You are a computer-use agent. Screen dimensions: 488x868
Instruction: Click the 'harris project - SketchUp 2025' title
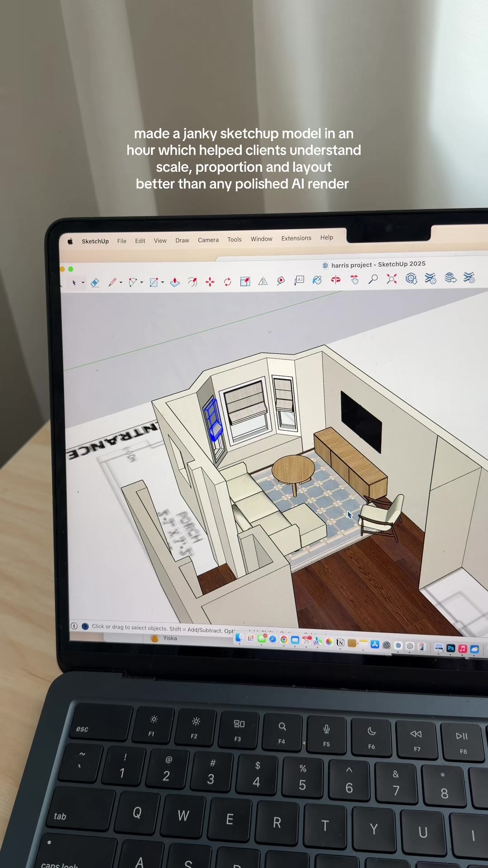pyautogui.click(x=378, y=264)
